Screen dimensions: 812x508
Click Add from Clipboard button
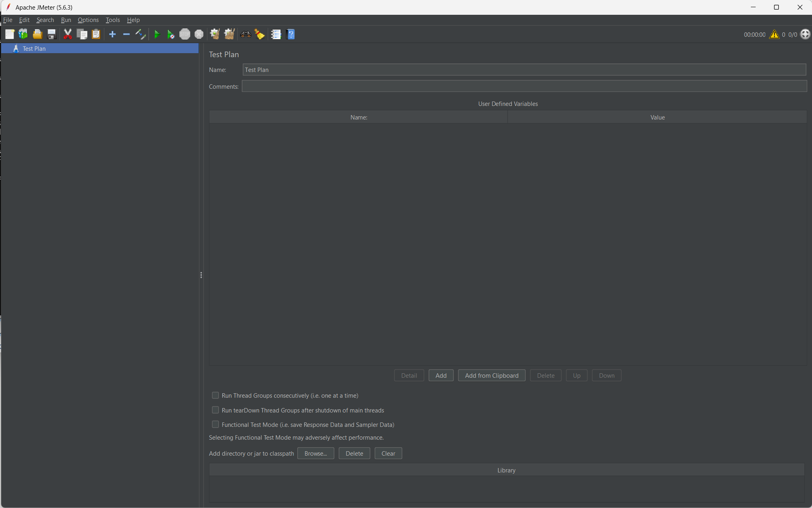(492, 375)
